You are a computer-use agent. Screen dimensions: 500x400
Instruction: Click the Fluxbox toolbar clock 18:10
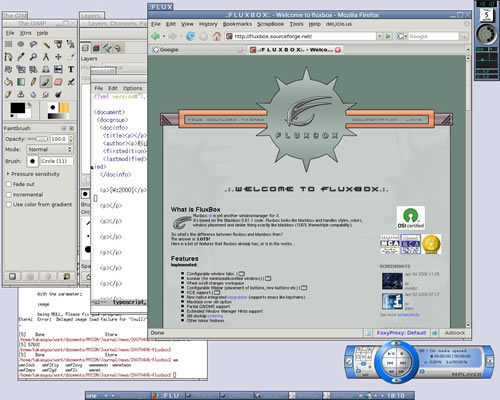pos(396,395)
